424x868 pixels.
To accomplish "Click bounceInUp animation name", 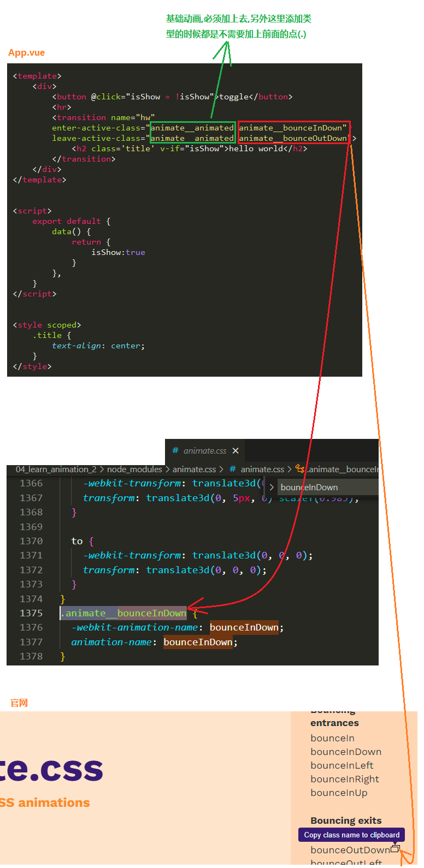I will (339, 793).
